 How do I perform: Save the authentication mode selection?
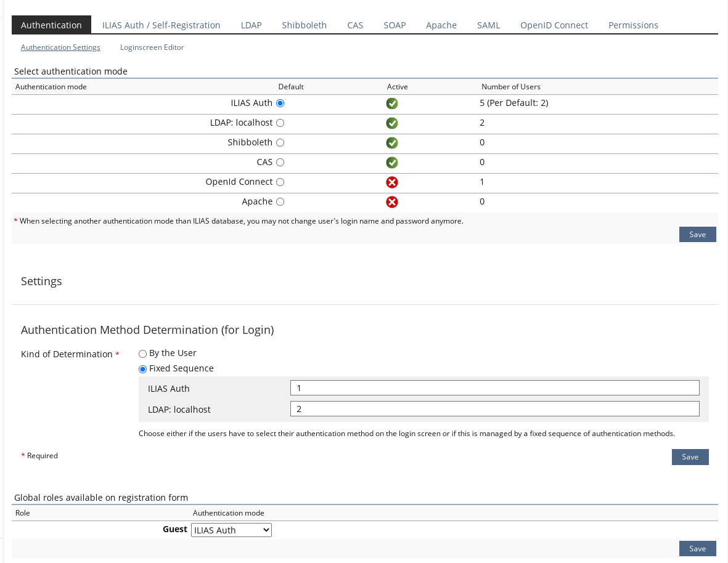pyautogui.click(x=697, y=235)
